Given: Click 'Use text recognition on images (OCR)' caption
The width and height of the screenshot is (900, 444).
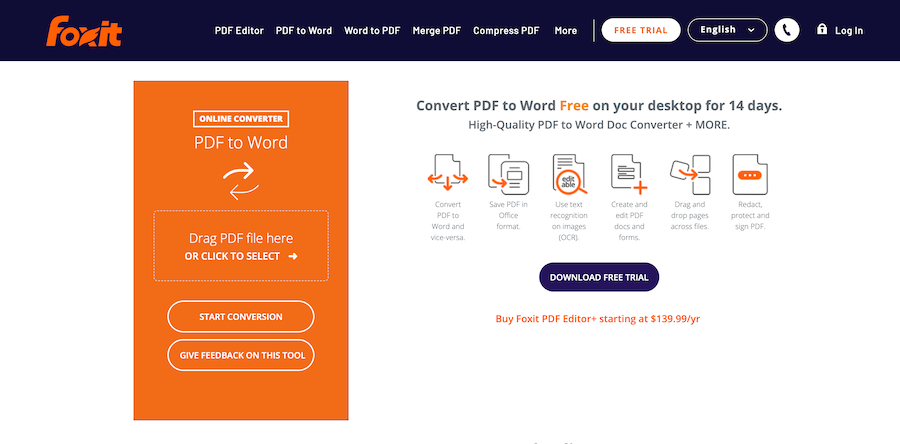Looking at the screenshot, I should pyautogui.click(x=568, y=221).
